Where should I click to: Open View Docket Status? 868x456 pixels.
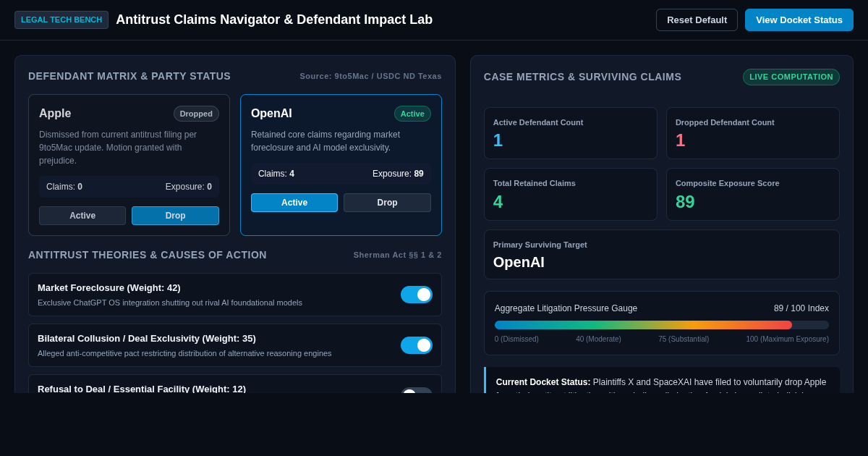click(x=799, y=20)
